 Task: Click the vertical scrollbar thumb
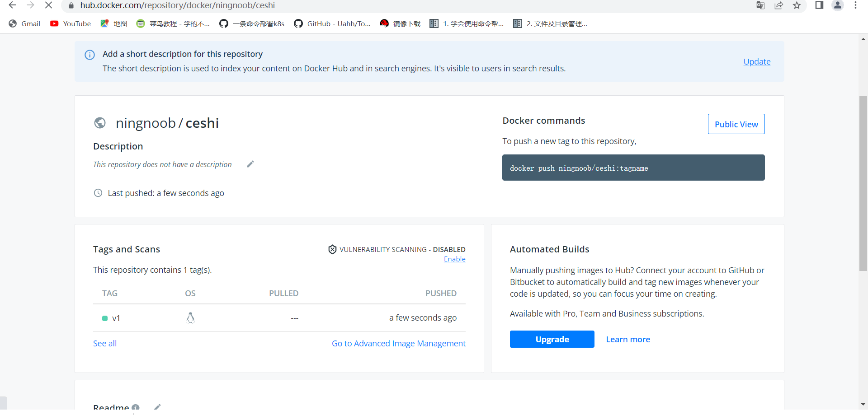pos(863,183)
